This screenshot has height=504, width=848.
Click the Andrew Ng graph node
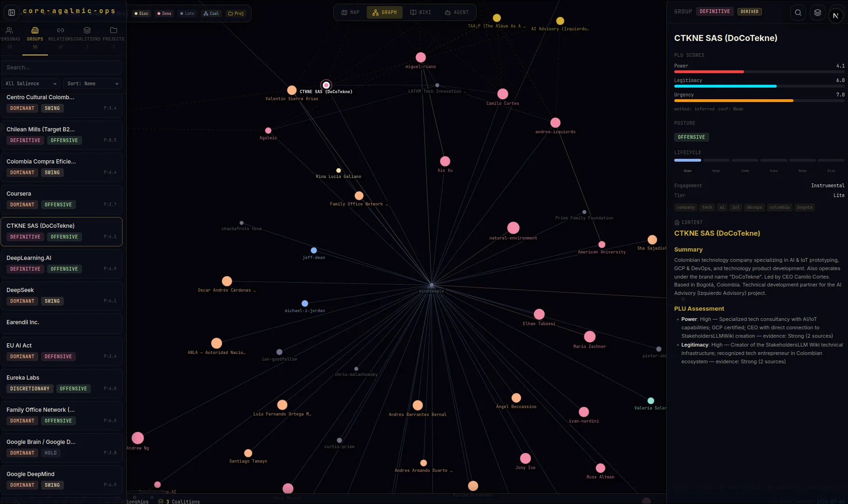tap(137, 438)
